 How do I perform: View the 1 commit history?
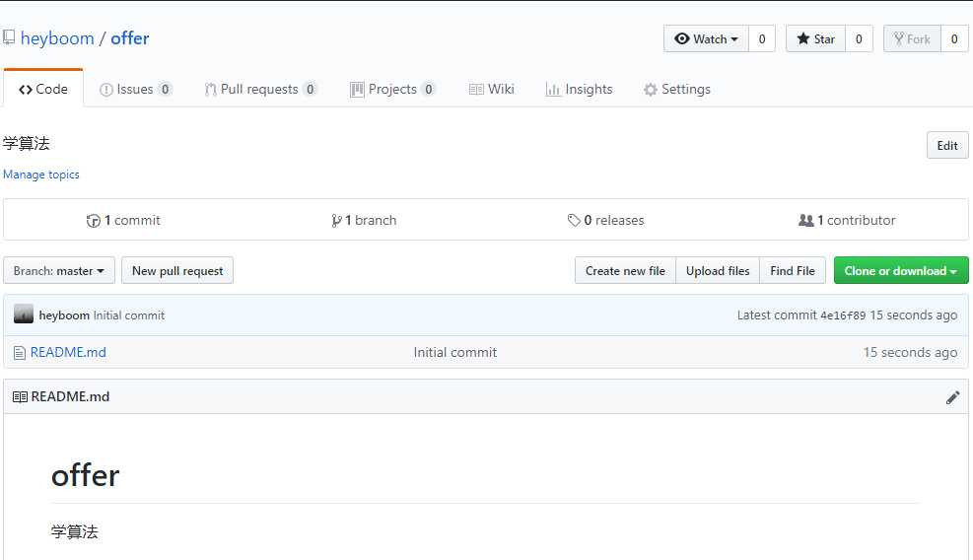coord(123,220)
